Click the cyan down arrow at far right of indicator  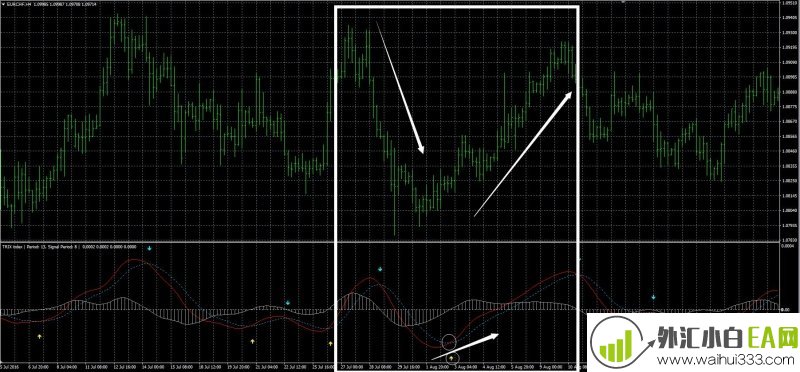[654, 296]
